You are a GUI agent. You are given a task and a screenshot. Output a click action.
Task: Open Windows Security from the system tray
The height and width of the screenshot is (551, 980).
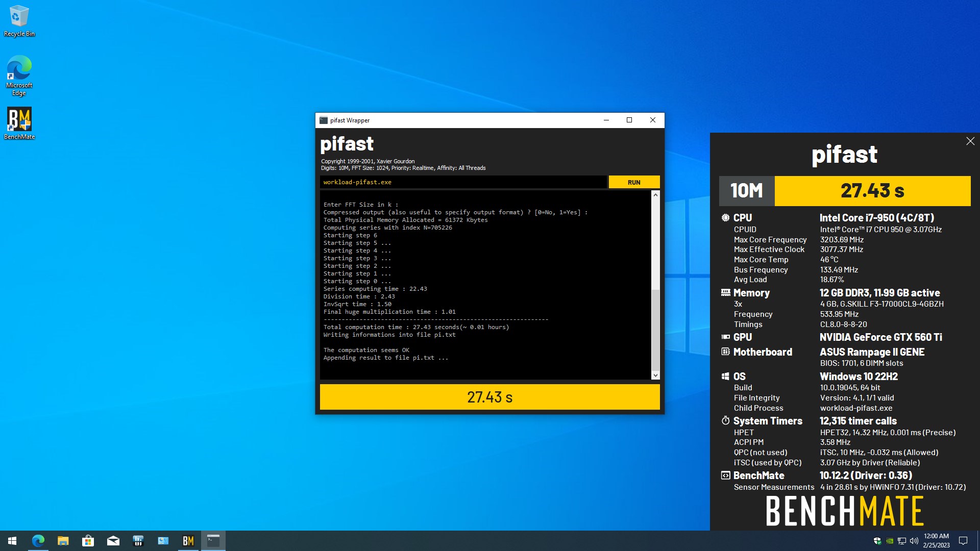[877, 541]
